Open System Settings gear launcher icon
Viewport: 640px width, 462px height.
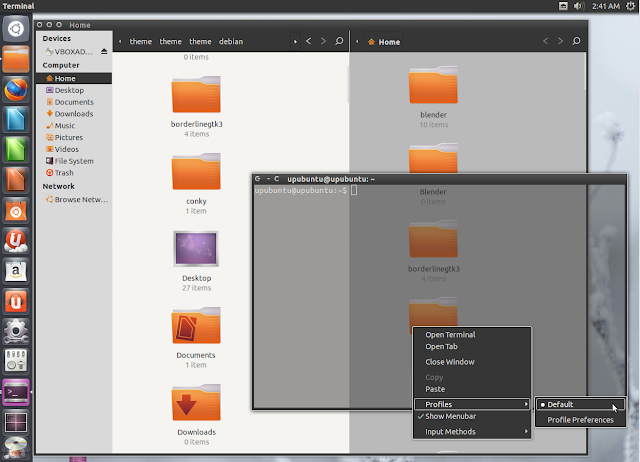click(16, 331)
